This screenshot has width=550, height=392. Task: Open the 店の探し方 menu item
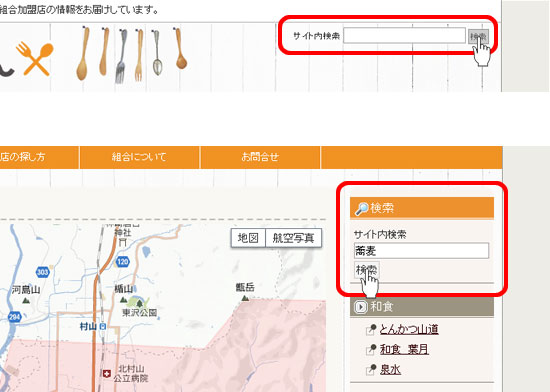tap(24, 157)
